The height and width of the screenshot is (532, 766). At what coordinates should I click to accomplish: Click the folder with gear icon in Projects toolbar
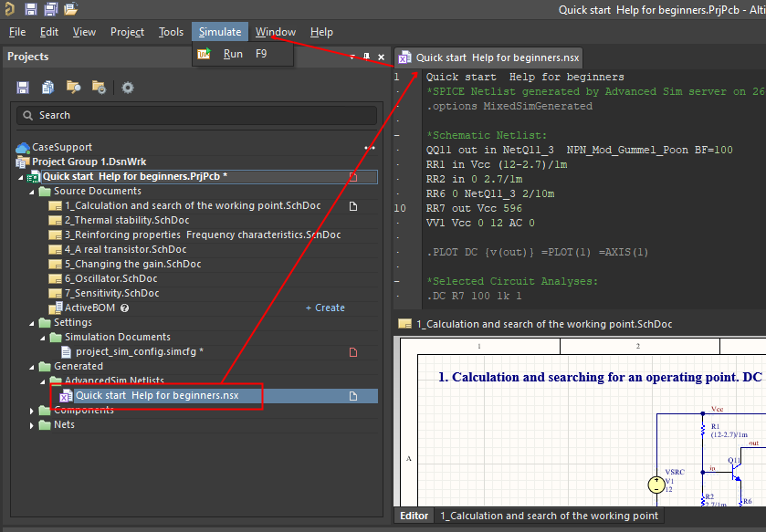point(99,88)
